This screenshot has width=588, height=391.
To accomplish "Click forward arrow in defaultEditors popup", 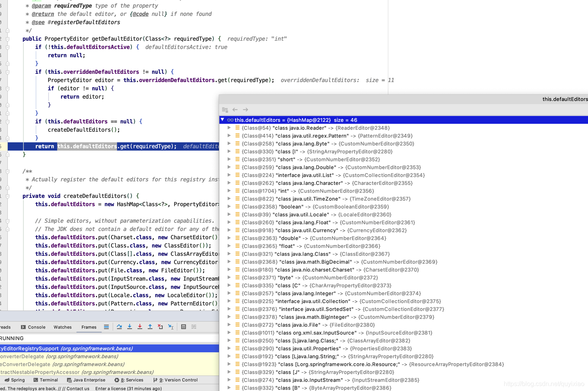I will point(245,110).
